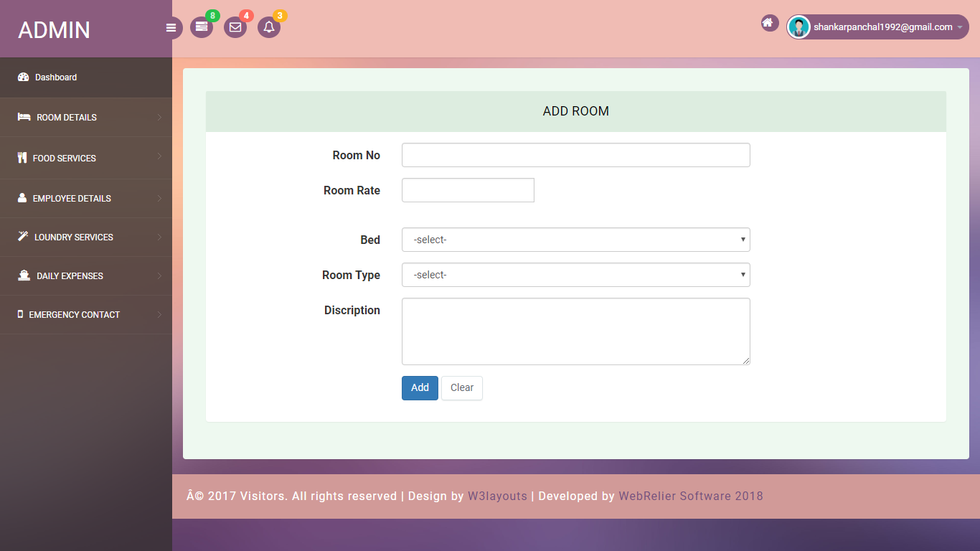Expand Employee Details chevron arrow
The image size is (980, 551).
tap(159, 198)
